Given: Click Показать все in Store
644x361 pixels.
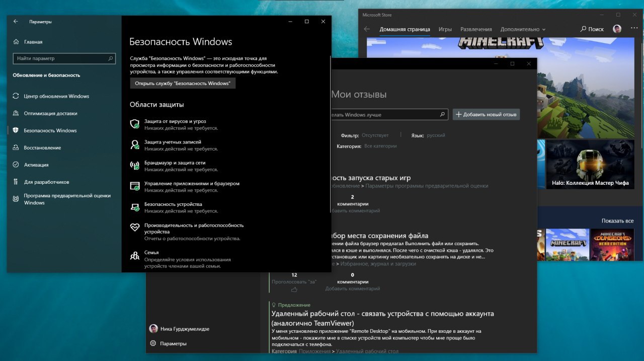Looking at the screenshot, I should coord(617,221).
